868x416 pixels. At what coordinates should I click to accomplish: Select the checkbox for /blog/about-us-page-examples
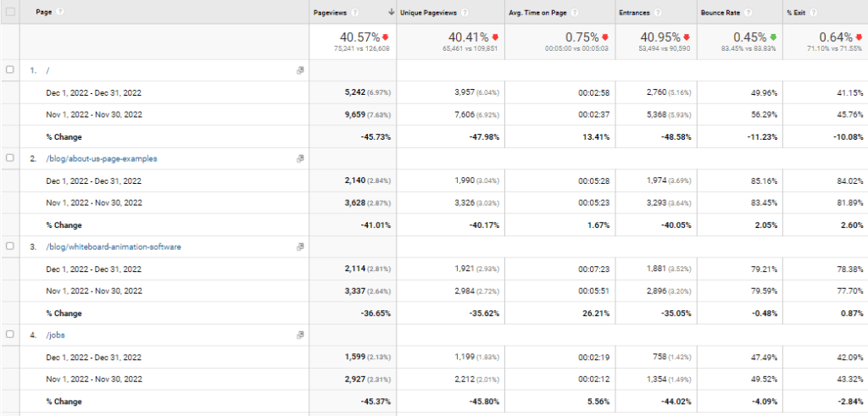point(8,158)
